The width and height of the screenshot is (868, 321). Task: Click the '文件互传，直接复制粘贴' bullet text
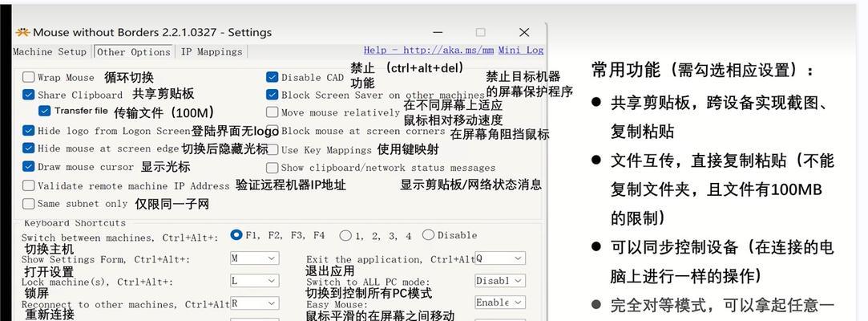coord(697,160)
